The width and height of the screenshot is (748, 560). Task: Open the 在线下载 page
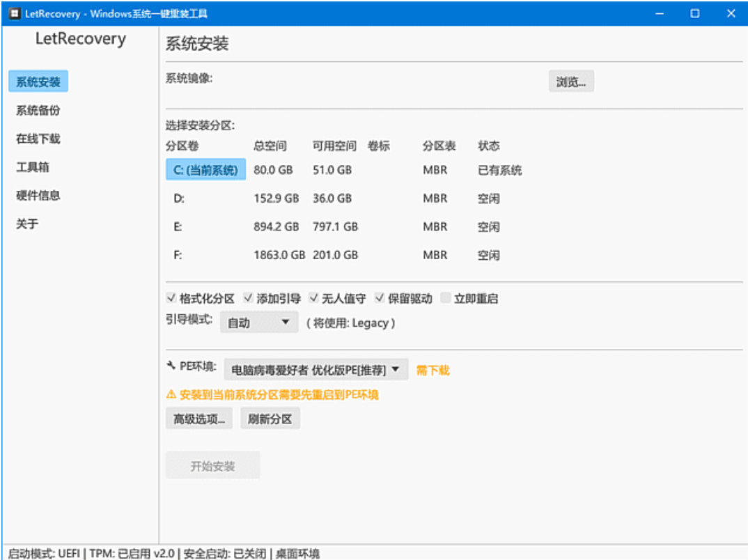(x=39, y=139)
